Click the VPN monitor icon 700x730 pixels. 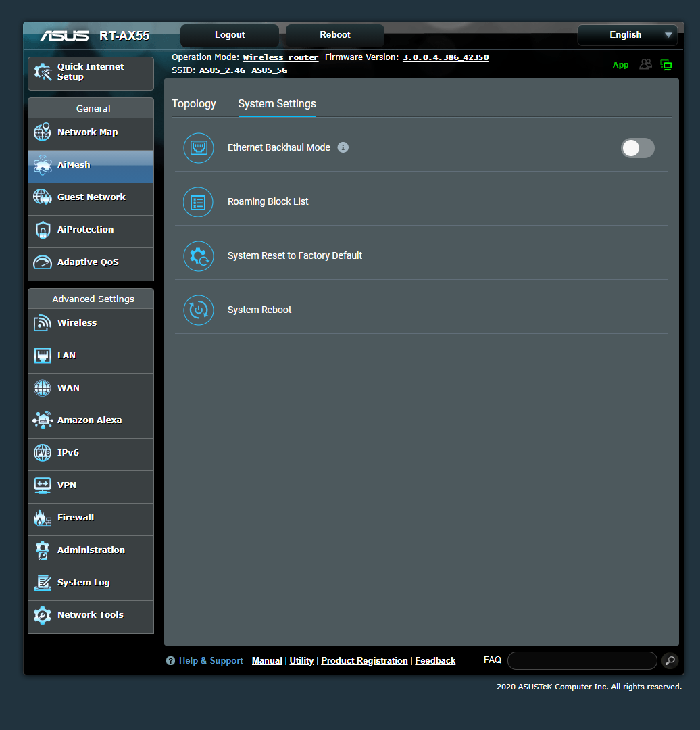[43, 485]
